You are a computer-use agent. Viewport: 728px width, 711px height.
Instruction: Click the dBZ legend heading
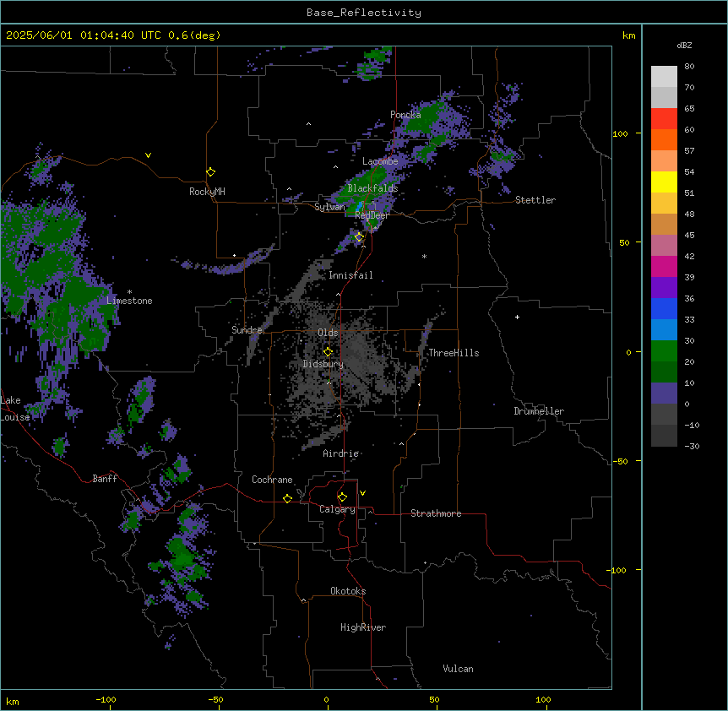pyautogui.click(x=684, y=45)
